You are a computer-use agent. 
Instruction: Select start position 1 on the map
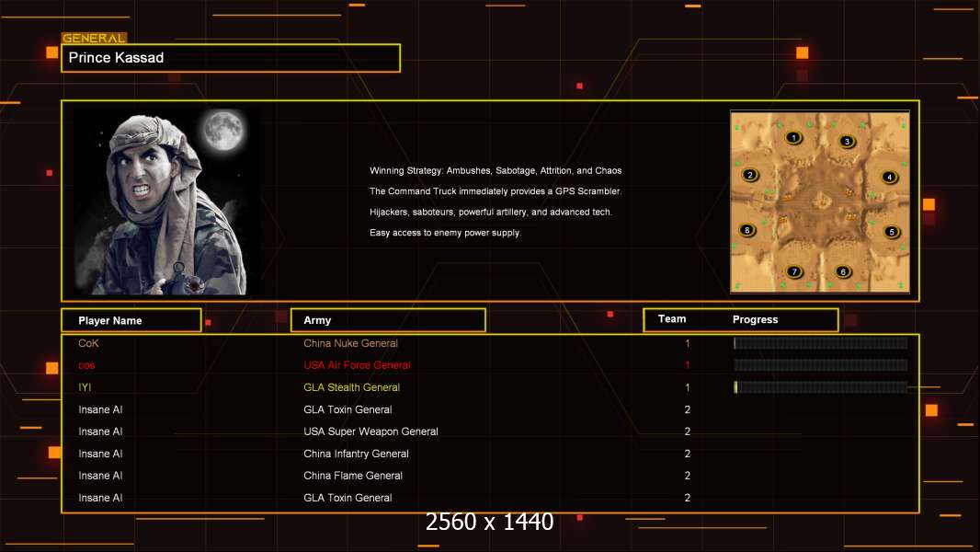pyautogui.click(x=793, y=137)
